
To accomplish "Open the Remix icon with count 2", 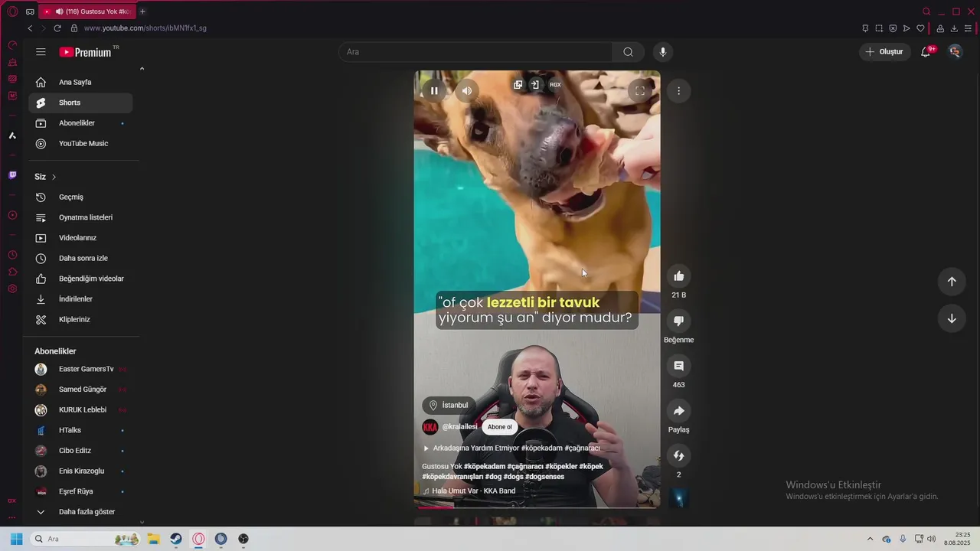I will coord(678,456).
